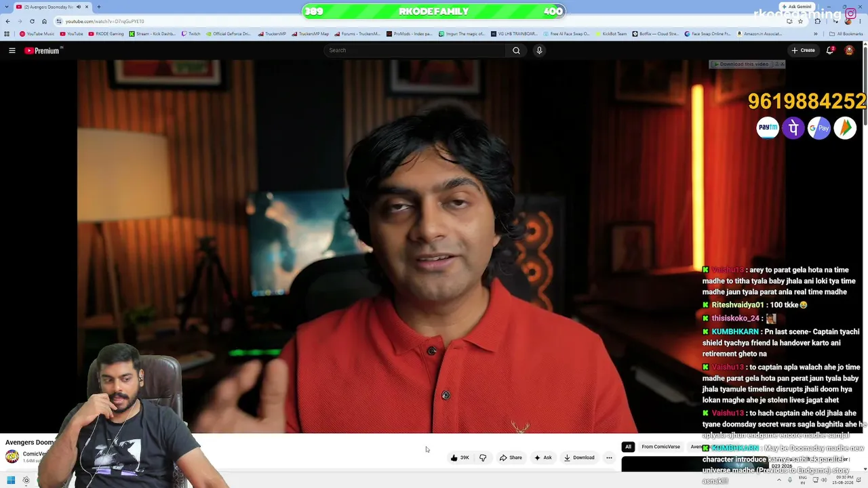Switch the ENG IN input language

(803, 481)
